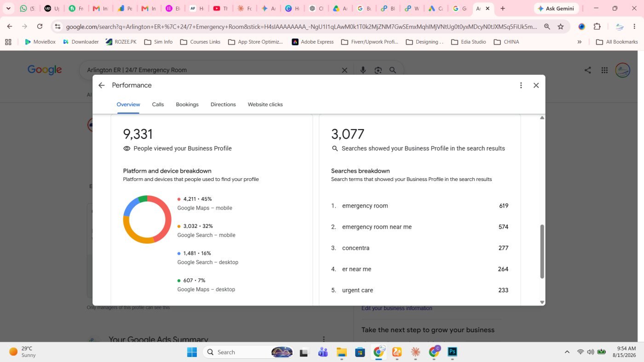Viewport: 644px width, 362px height.
Task: Open the Adobe Express bookmark
Action: [313, 42]
